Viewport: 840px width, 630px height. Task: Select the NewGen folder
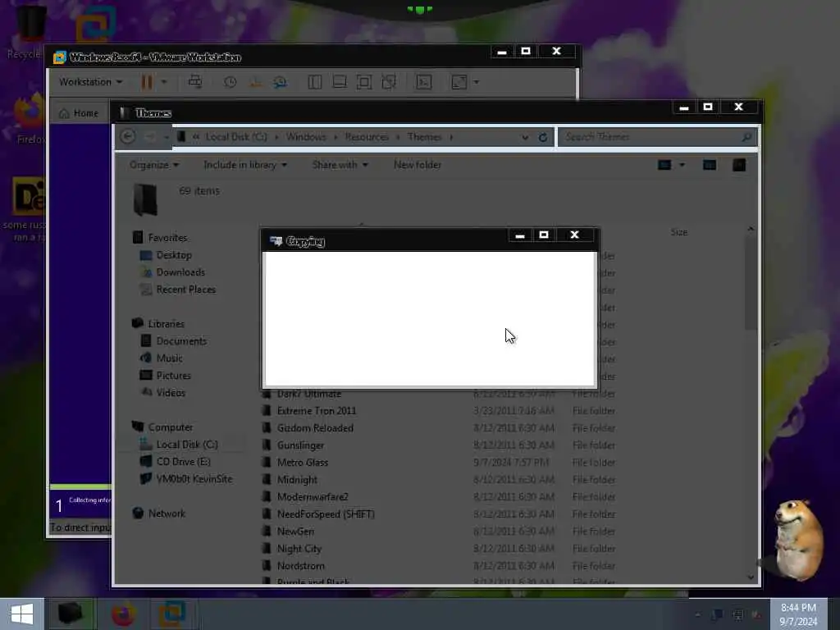tap(295, 531)
